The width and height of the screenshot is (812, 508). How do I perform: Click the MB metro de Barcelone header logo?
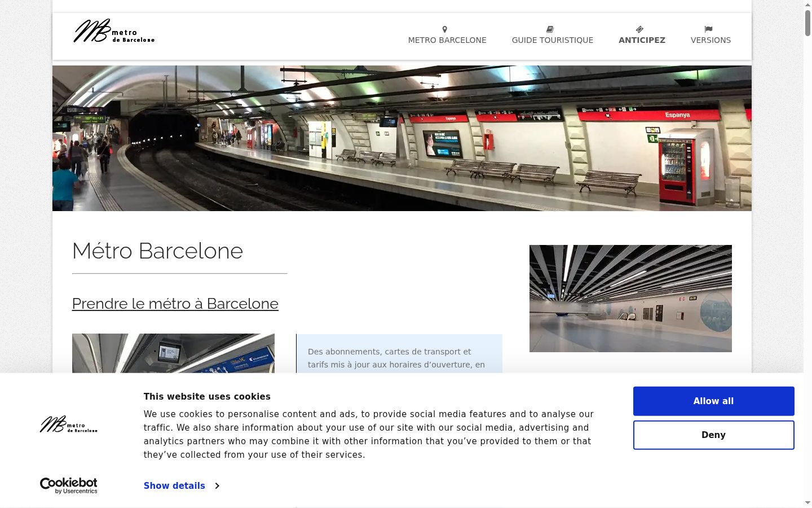point(114,32)
